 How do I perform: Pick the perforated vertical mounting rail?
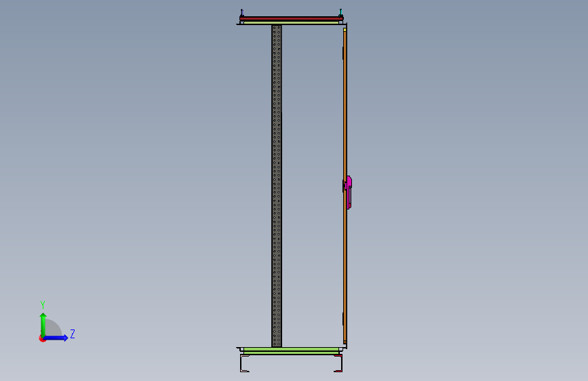click(x=277, y=186)
